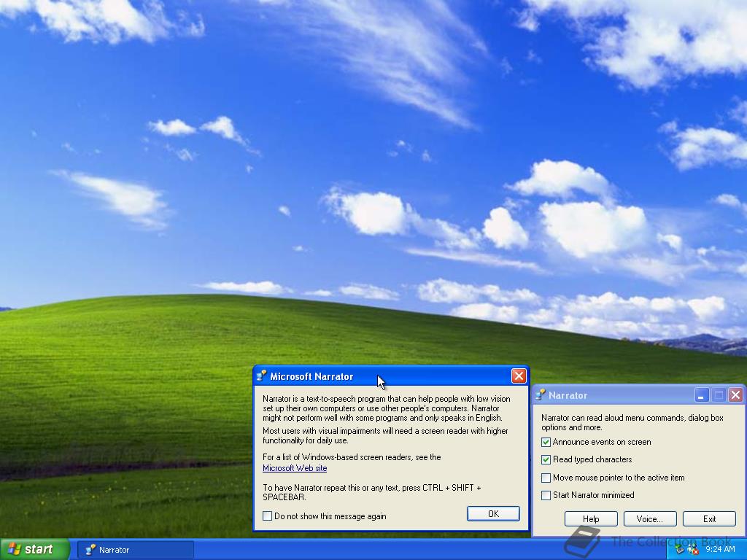Uncheck Read typed characters
Image resolution: width=747 pixels, height=560 pixels.
pyautogui.click(x=546, y=459)
